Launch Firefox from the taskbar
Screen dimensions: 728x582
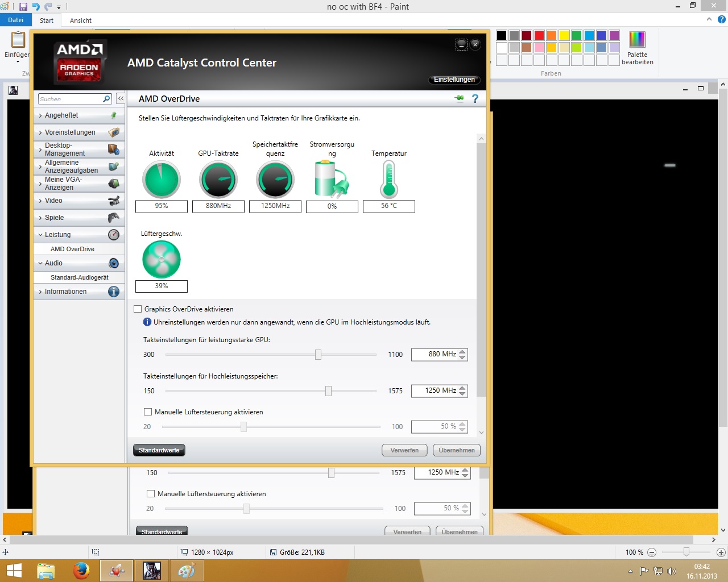pyautogui.click(x=81, y=571)
